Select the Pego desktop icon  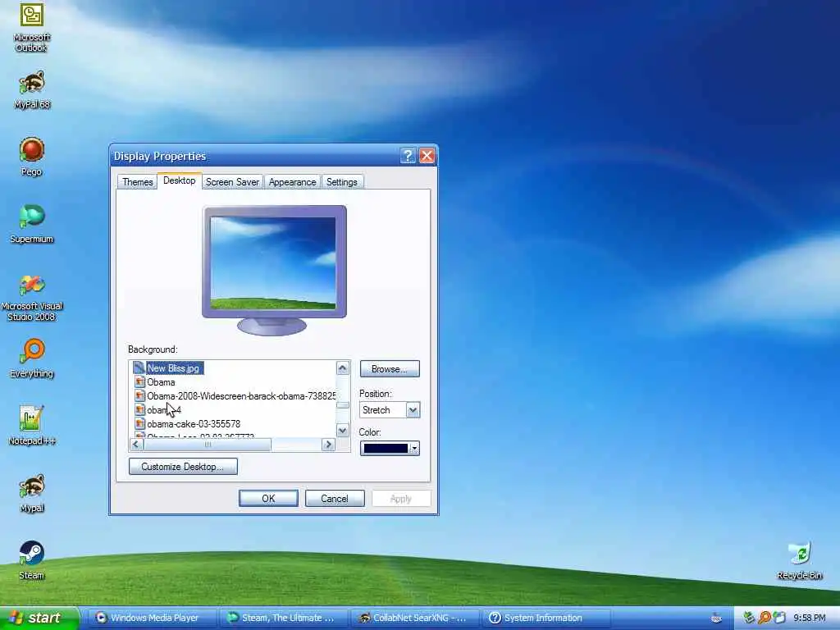coord(32,156)
